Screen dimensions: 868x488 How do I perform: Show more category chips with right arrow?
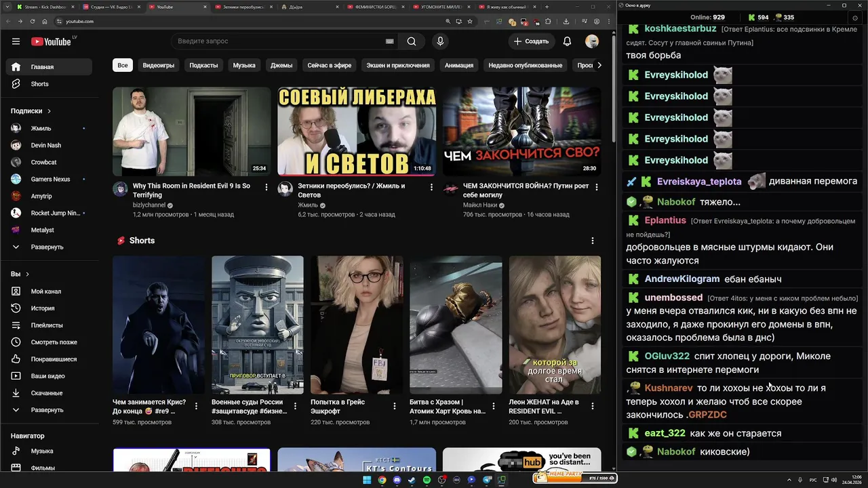click(x=599, y=66)
